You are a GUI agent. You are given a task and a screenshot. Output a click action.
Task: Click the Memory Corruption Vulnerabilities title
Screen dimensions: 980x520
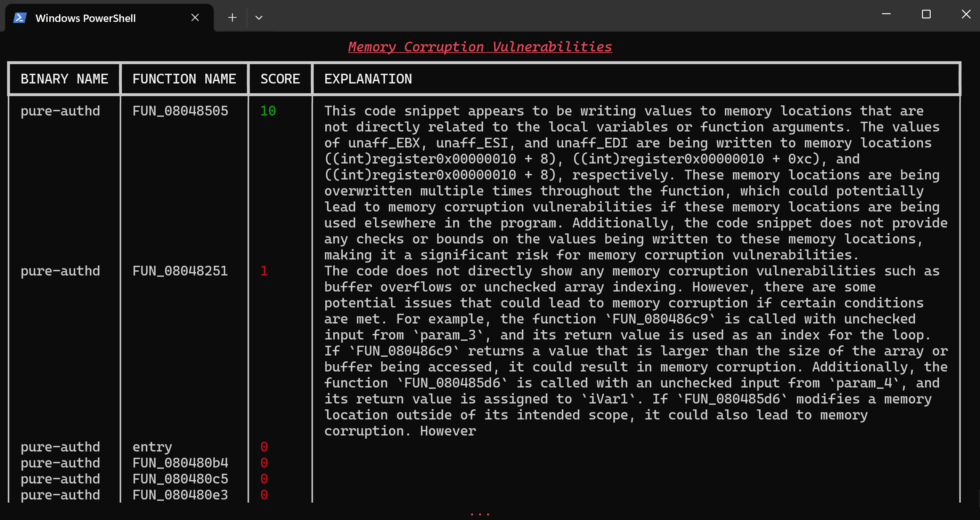coord(480,47)
